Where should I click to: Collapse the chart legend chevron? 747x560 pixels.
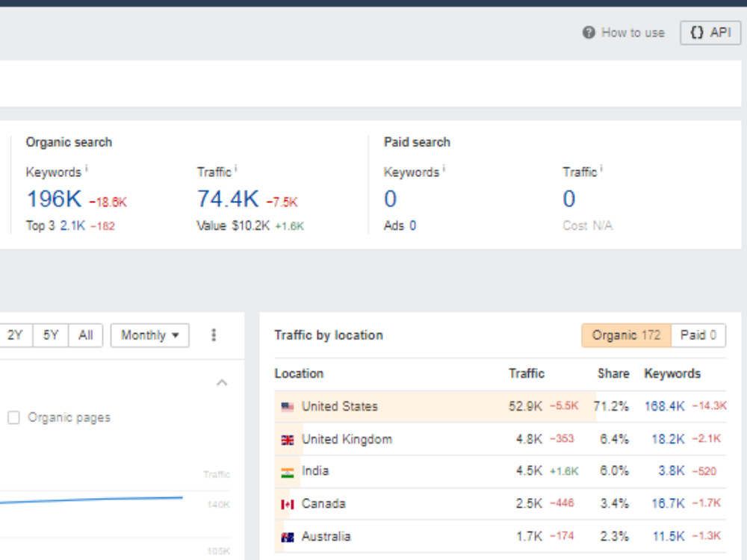tap(222, 383)
